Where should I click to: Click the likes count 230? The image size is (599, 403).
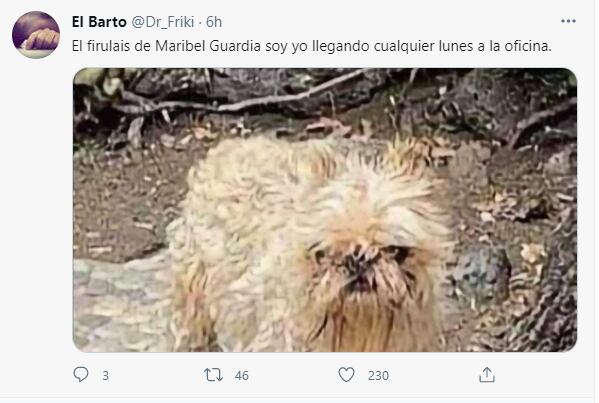[x=378, y=376]
